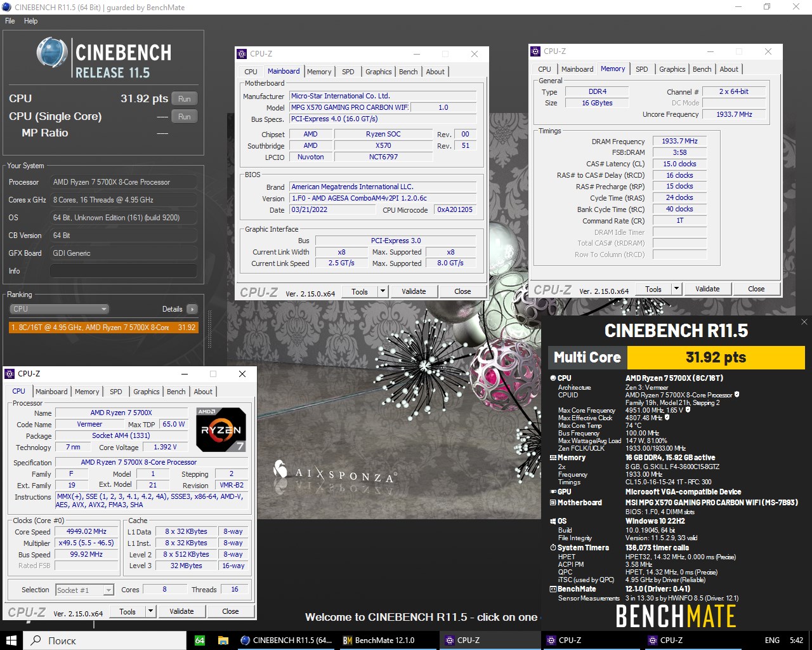Image resolution: width=812 pixels, height=650 pixels.
Task: Switch to CINEBENCH R11.5 on the taskbar
Action: point(286,640)
